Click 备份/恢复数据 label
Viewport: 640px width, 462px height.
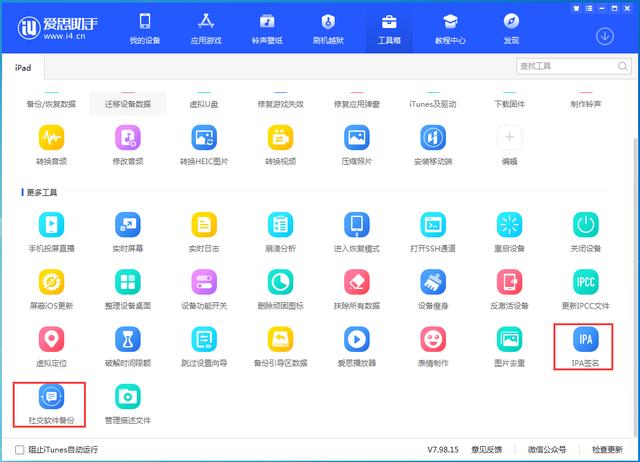51,104
